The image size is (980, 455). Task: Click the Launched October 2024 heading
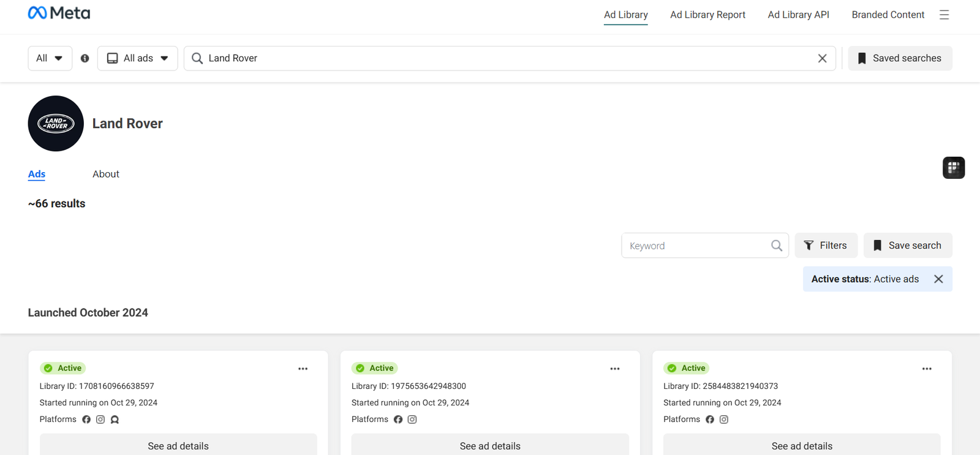[x=88, y=313]
